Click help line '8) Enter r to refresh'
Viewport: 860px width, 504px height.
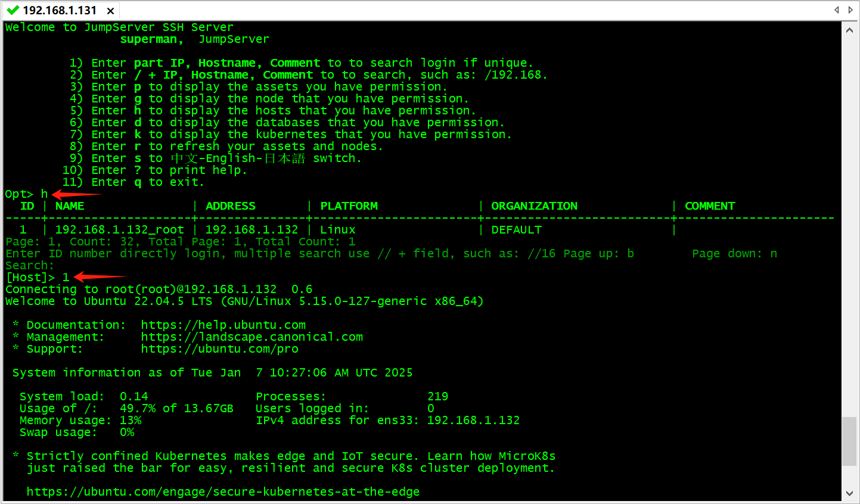click(226, 146)
